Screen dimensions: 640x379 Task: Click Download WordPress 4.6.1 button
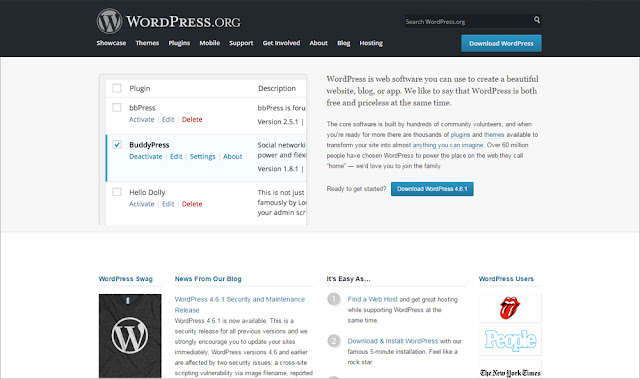pyautogui.click(x=432, y=189)
